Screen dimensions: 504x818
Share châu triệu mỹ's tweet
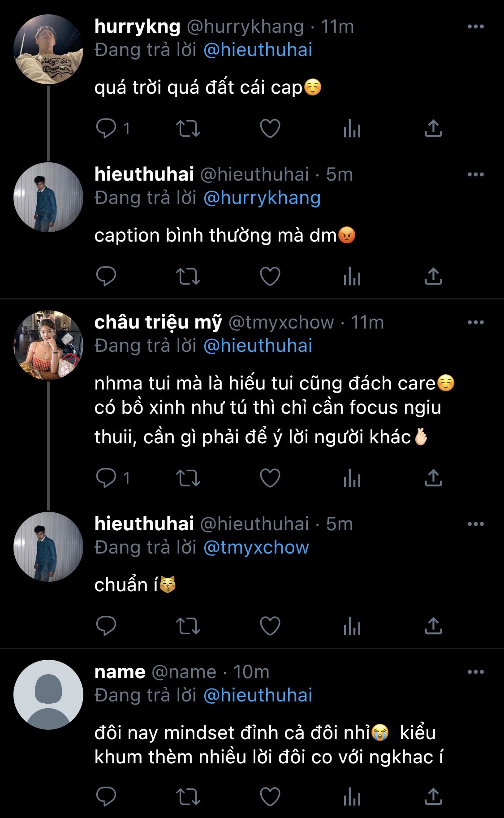pos(433,478)
